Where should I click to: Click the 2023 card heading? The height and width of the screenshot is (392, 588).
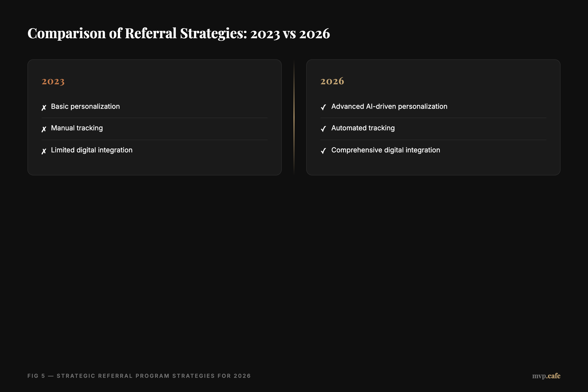pyautogui.click(x=53, y=82)
